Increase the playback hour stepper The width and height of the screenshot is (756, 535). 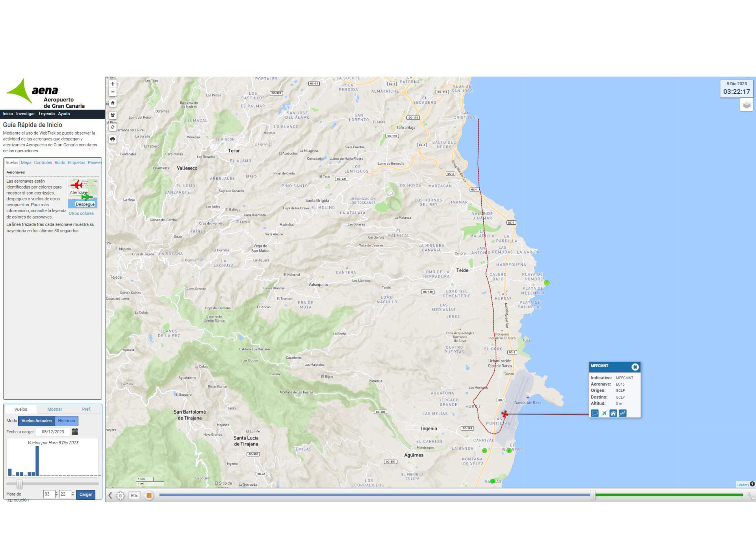coord(57,493)
